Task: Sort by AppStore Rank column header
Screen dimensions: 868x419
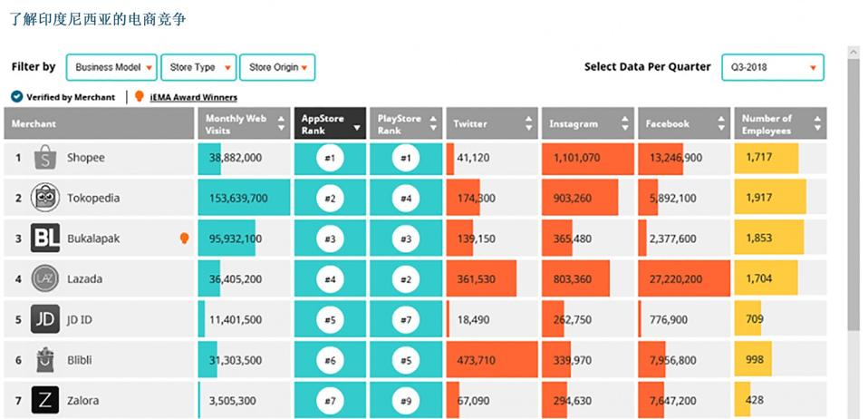Action: point(330,123)
